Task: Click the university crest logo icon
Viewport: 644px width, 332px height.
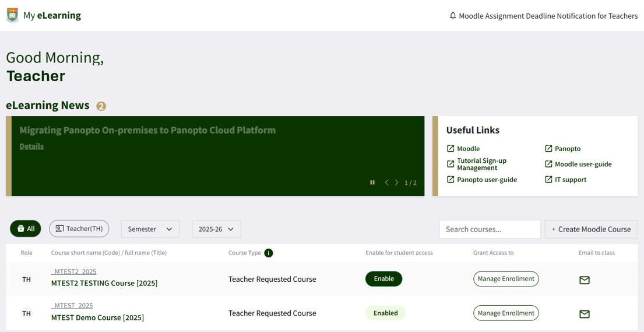Action: click(12, 15)
